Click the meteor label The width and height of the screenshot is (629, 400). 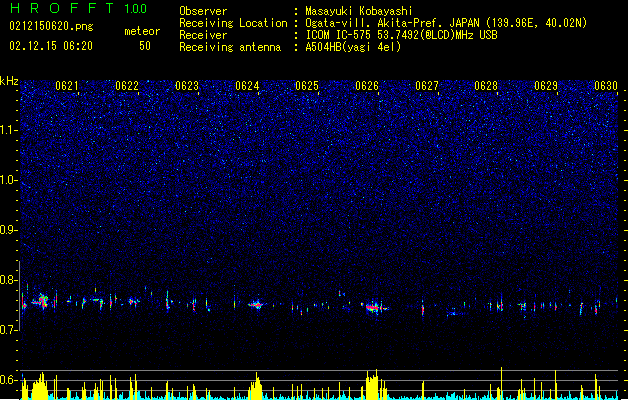click(142, 31)
